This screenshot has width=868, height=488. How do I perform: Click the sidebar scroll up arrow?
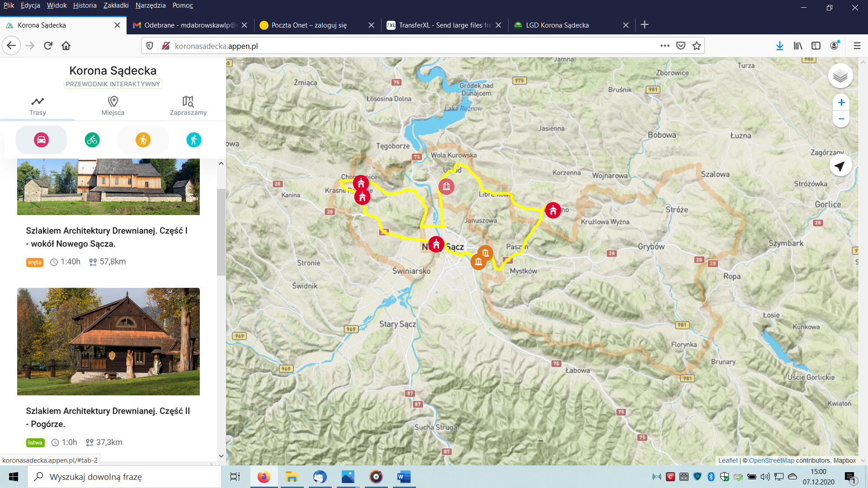click(221, 164)
